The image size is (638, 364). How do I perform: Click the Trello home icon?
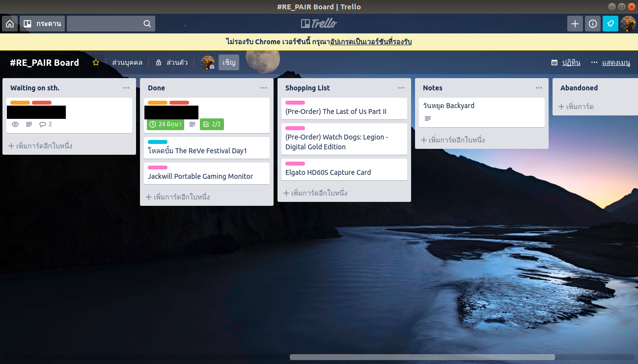(10, 24)
